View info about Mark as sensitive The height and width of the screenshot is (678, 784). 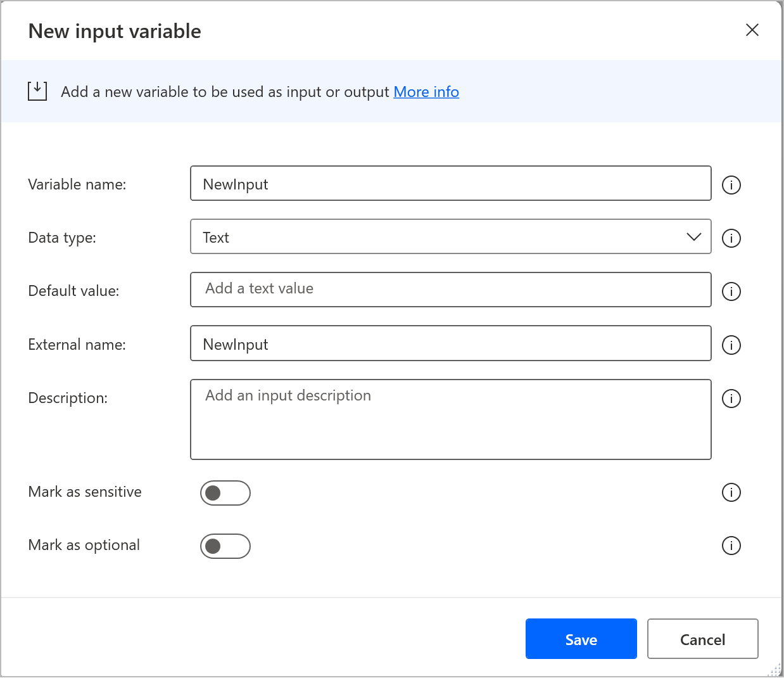coord(731,492)
